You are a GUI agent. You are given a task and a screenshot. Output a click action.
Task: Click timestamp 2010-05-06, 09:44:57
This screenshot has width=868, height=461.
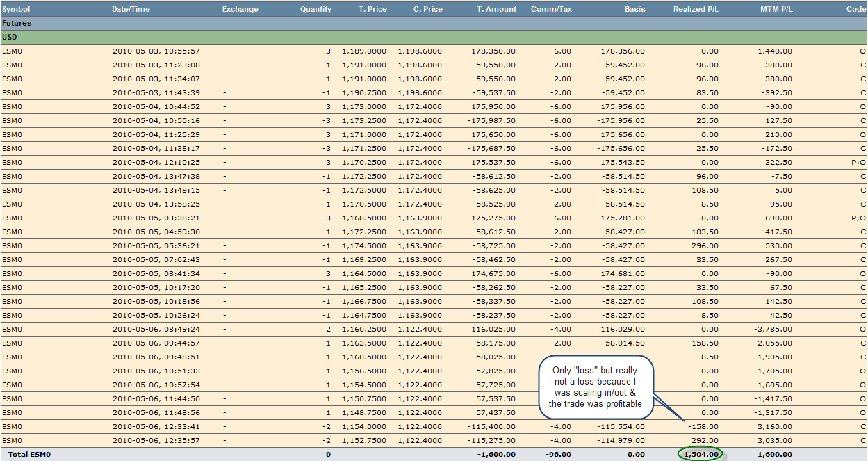(156, 343)
